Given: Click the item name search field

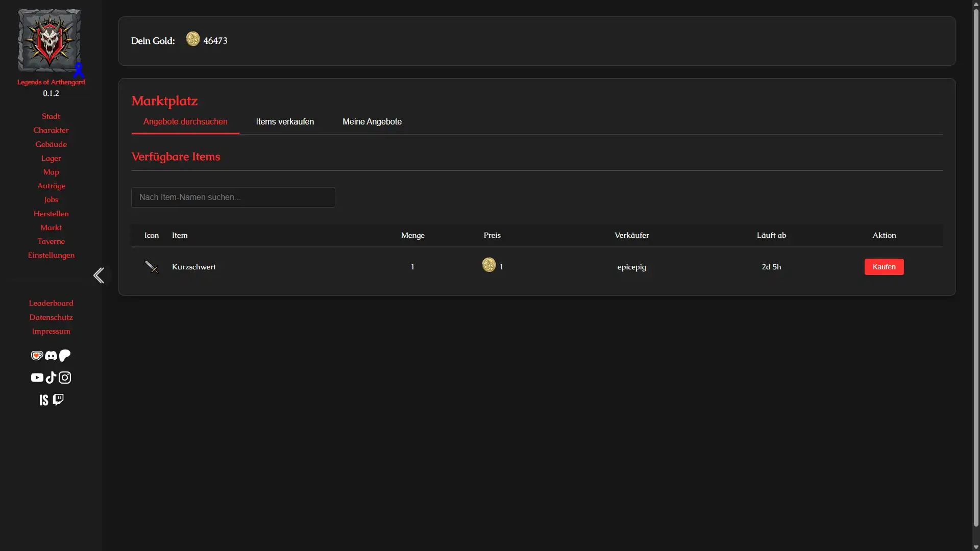Looking at the screenshot, I should pyautogui.click(x=233, y=197).
